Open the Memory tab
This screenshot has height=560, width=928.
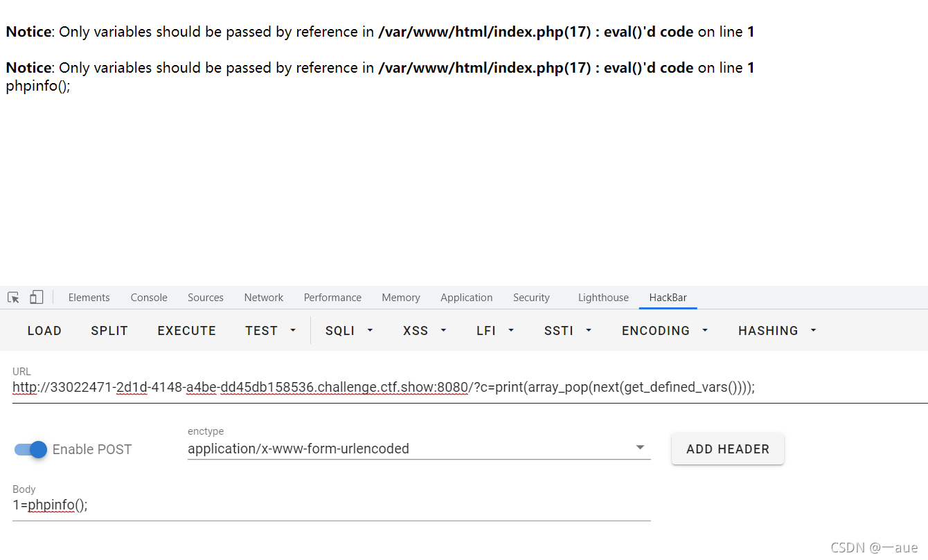(401, 298)
